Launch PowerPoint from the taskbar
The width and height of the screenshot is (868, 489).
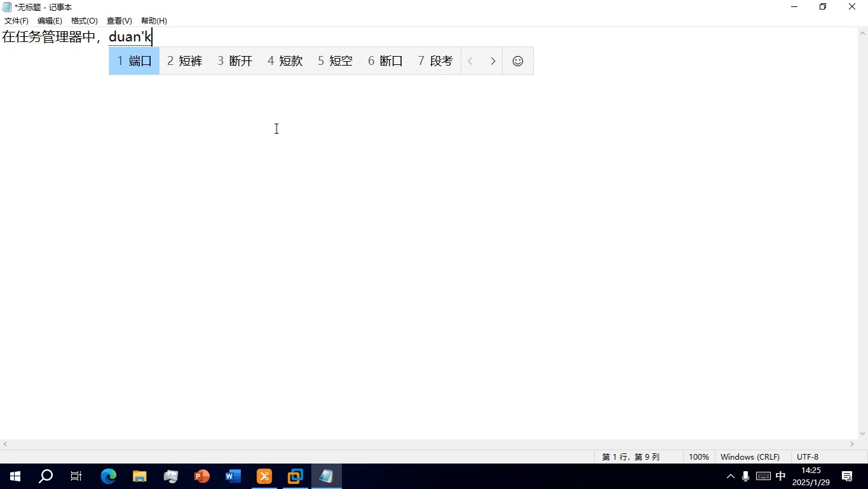201,476
